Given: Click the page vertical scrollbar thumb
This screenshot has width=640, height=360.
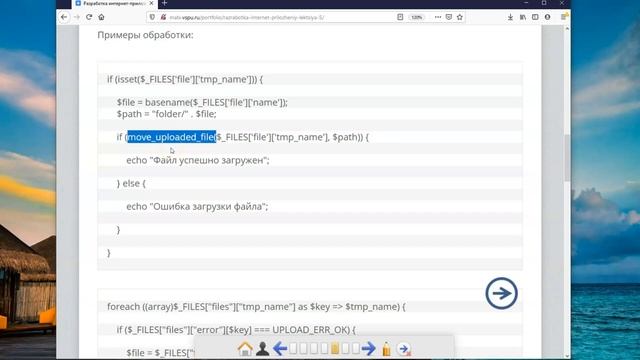Looking at the screenshot, I should click(x=567, y=158).
